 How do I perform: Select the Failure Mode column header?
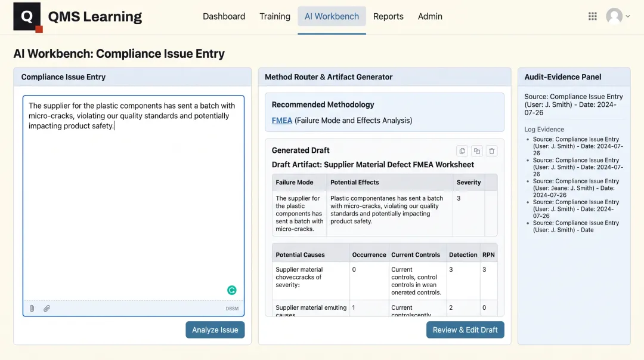pos(299,182)
